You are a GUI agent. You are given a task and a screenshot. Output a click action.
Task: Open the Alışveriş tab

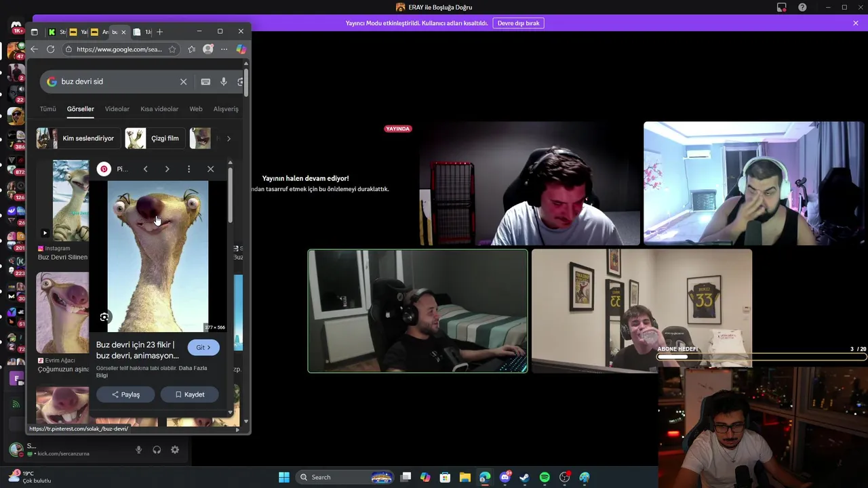(x=226, y=108)
